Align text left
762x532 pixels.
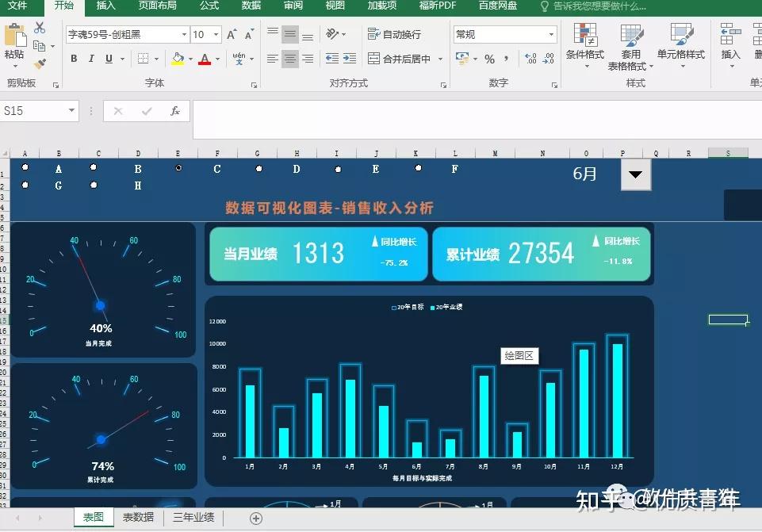point(273,59)
